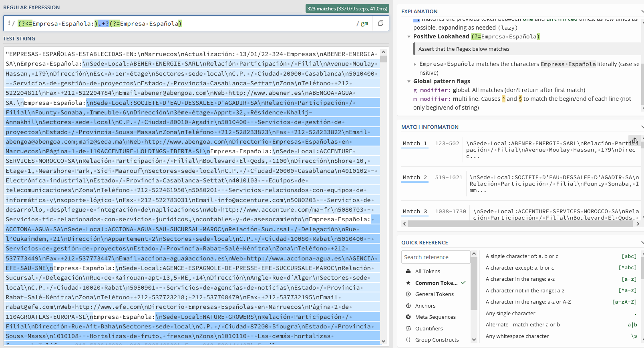Click the match information horizontal scrollbar thumb
The image size is (644, 348).
[x=521, y=224]
